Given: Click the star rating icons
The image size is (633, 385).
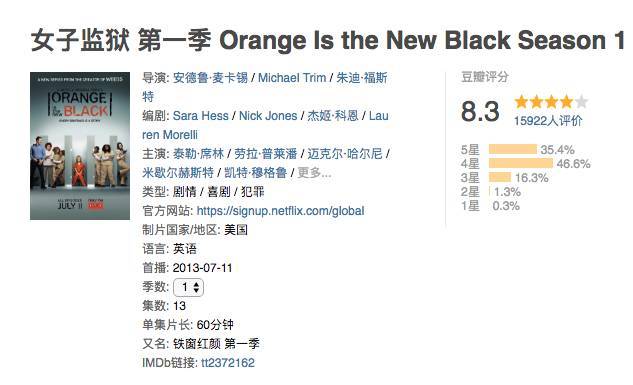Looking at the screenshot, I should [x=551, y=102].
